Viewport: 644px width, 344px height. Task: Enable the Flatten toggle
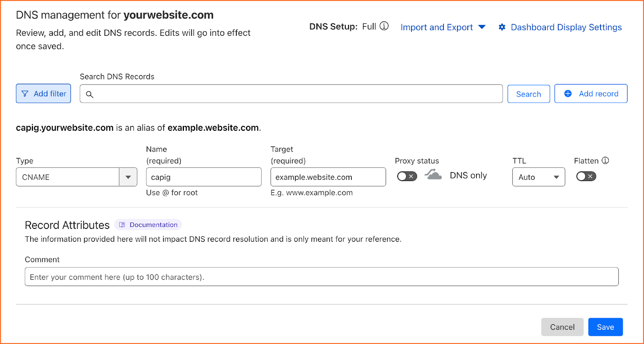click(586, 176)
